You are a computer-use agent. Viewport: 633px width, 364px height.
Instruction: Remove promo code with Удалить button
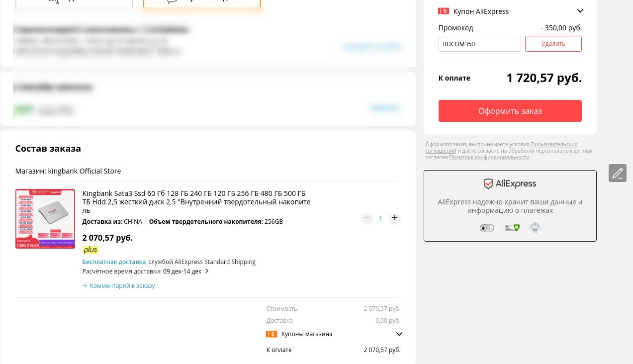553,44
